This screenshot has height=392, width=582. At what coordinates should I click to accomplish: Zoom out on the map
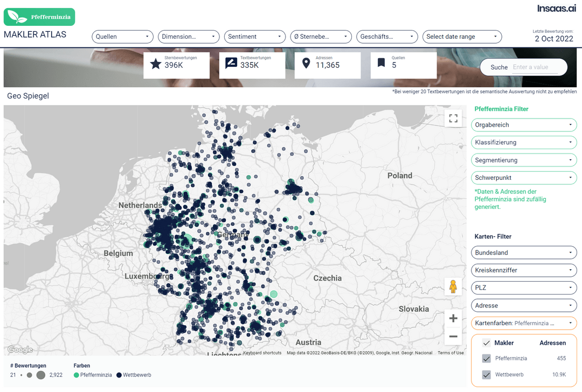453,337
